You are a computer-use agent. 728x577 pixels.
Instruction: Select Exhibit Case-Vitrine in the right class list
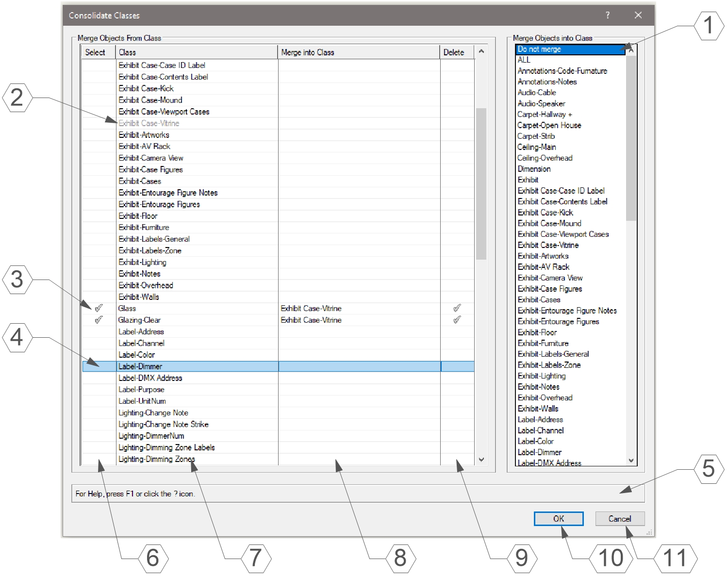(547, 245)
